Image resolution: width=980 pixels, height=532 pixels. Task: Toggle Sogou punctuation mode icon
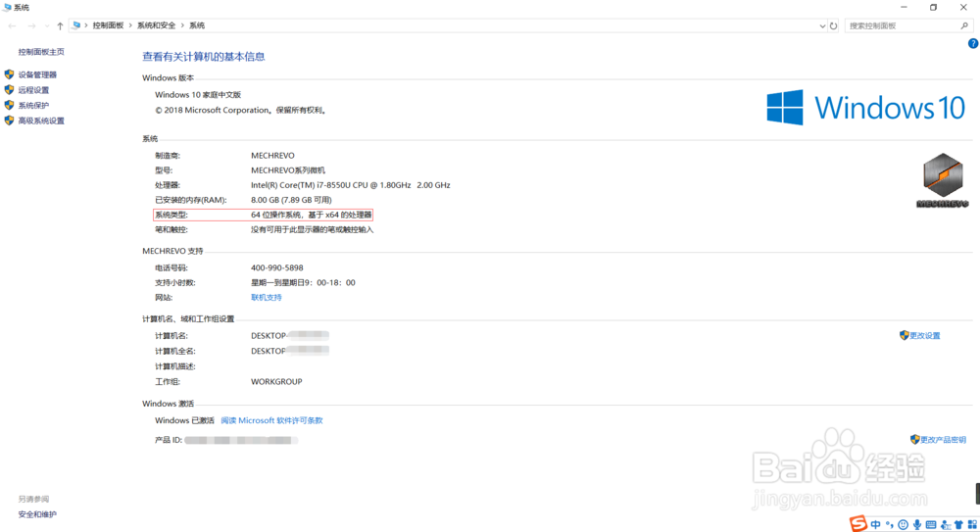[890, 524]
